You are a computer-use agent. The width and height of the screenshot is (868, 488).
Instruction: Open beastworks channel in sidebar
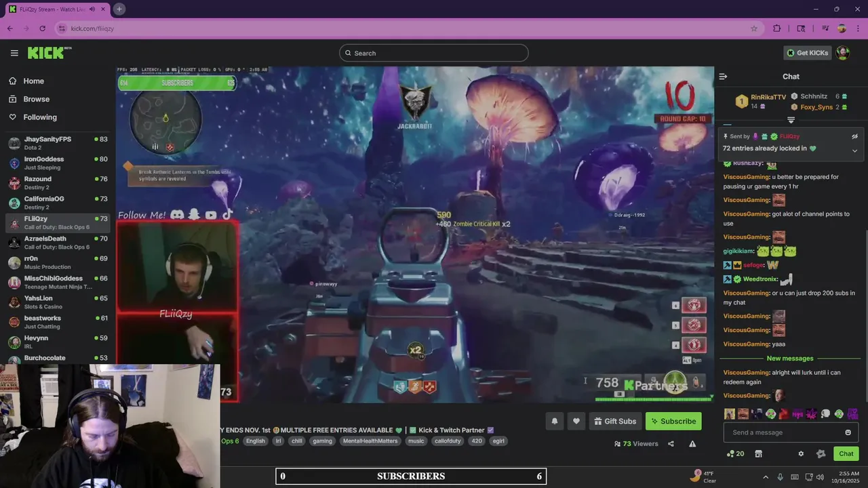(x=58, y=322)
